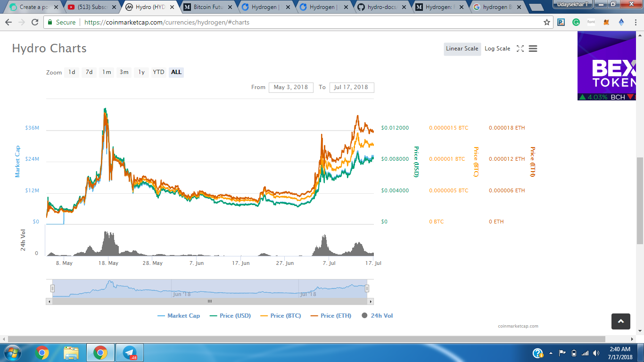Toggle fullscreen chart view icon
This screenshot has width=644, height=362.
pyautogui.click(x=520, y=49)
